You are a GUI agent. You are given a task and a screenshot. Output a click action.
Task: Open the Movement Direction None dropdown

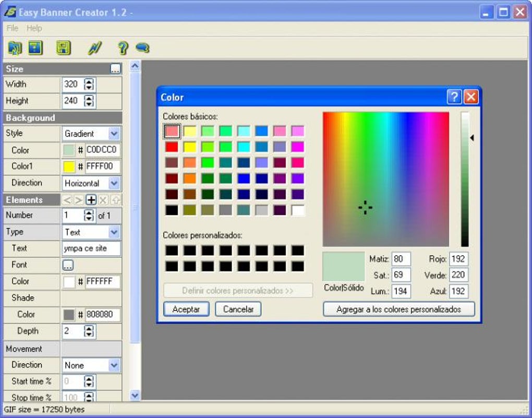pos(114,365)
